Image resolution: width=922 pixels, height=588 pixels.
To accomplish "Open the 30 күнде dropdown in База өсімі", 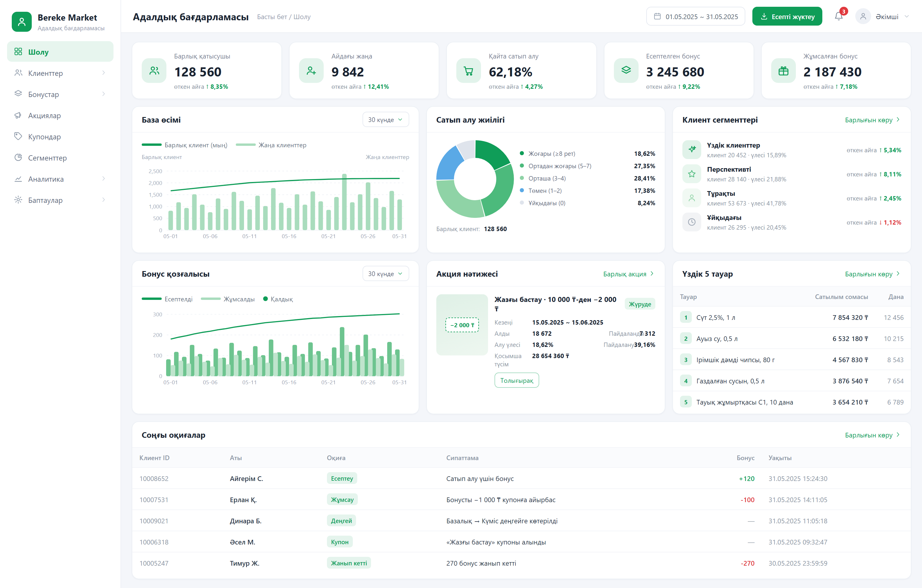I will point(385,120).
